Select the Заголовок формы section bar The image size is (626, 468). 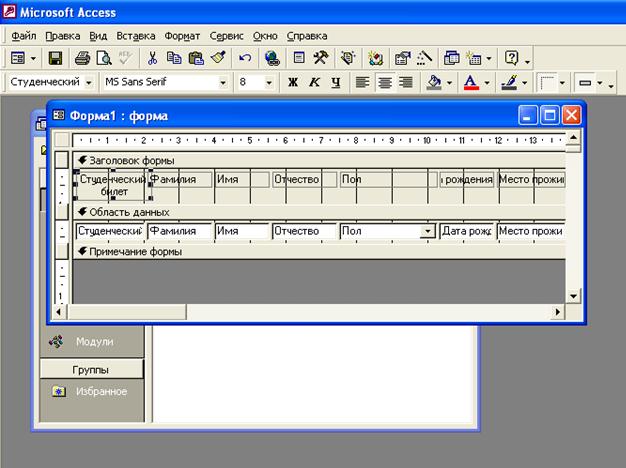tap(319, 161)
